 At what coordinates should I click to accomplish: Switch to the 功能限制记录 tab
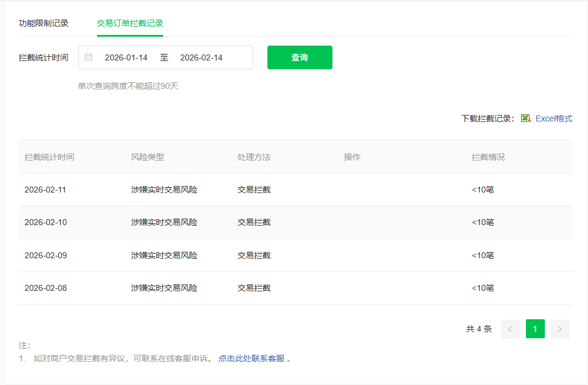tap(43, 23)
